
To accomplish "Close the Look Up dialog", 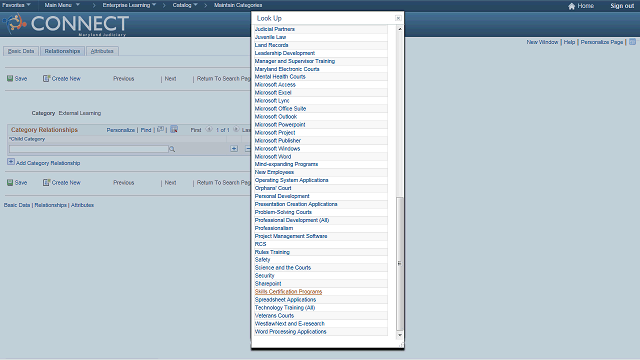I will 398,18.
